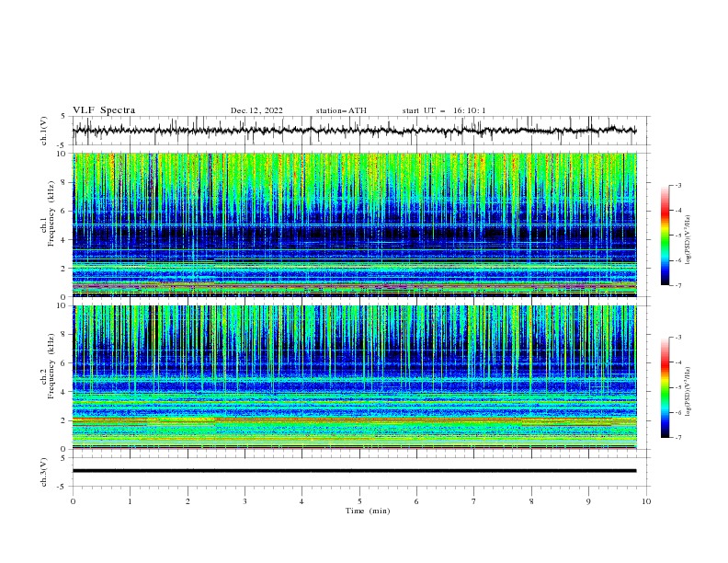Click the 'VLF Spectra' title text
The image size is (728, 563).
pyautogui.click(x=104, y=110)
